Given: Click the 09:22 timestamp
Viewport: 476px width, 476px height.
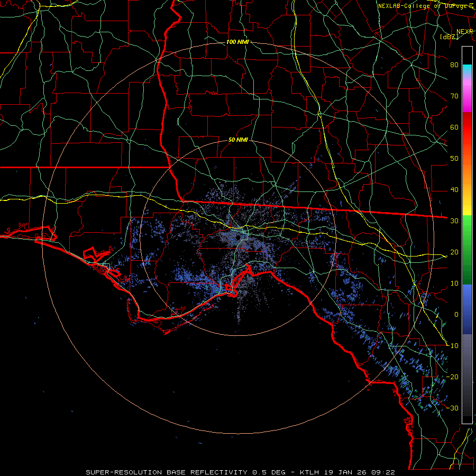Looking at the screenshot, I should (383, 472).
